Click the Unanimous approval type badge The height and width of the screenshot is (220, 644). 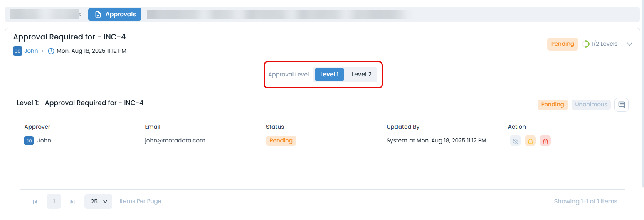point(591,105)
